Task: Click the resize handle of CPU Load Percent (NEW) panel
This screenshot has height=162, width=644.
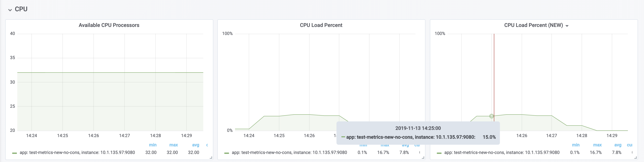Action: 635,158
